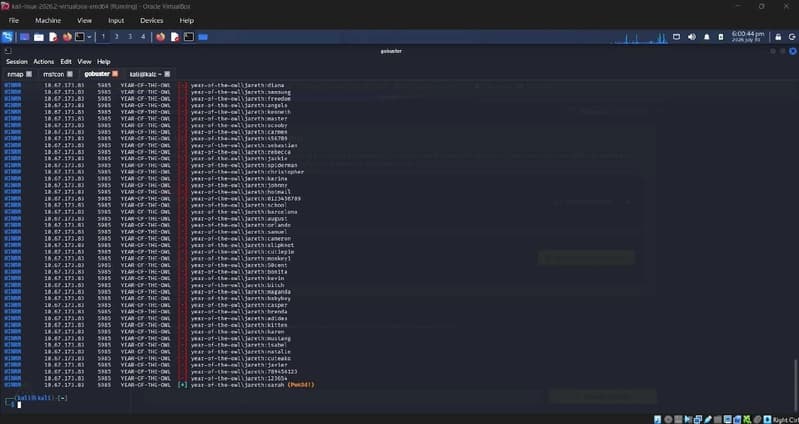The width and height of the screenshot is (799, 424).
Task: Close the nmap tab
Action: (x=29, y=74)
